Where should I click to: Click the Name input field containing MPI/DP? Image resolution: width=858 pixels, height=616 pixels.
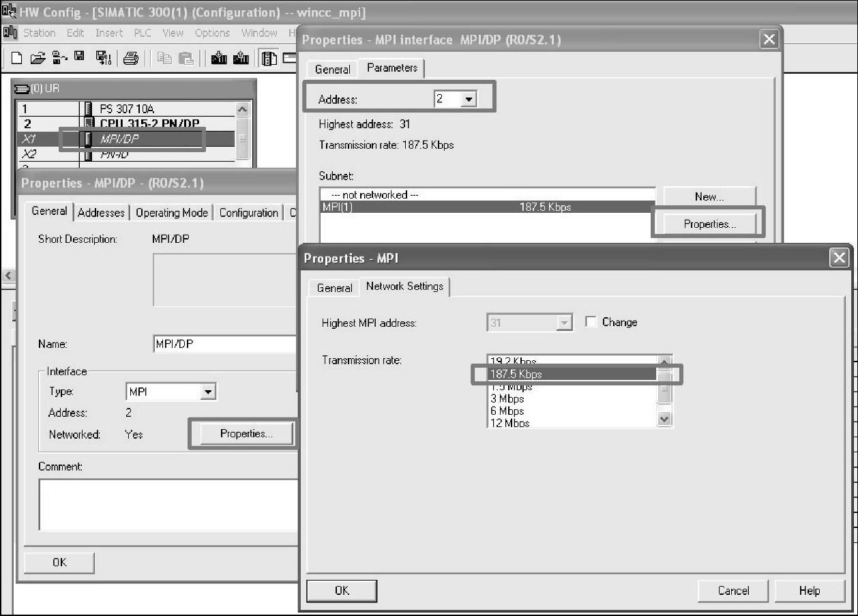click(225, 344)
